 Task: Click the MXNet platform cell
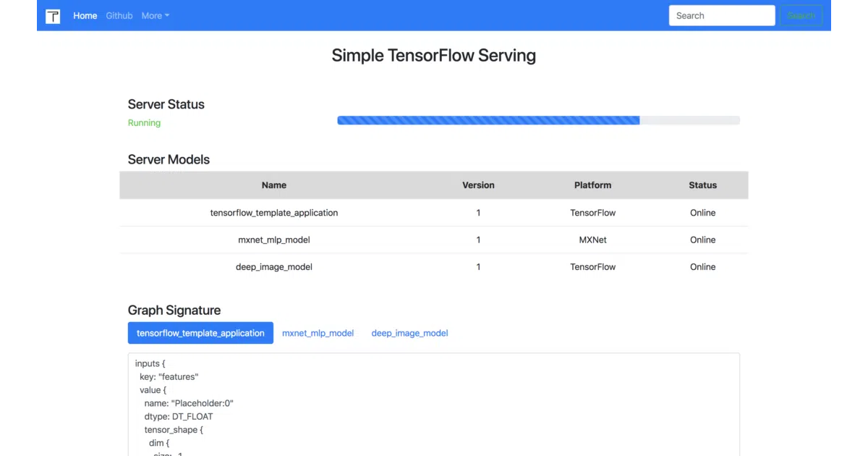pos(593,240)
